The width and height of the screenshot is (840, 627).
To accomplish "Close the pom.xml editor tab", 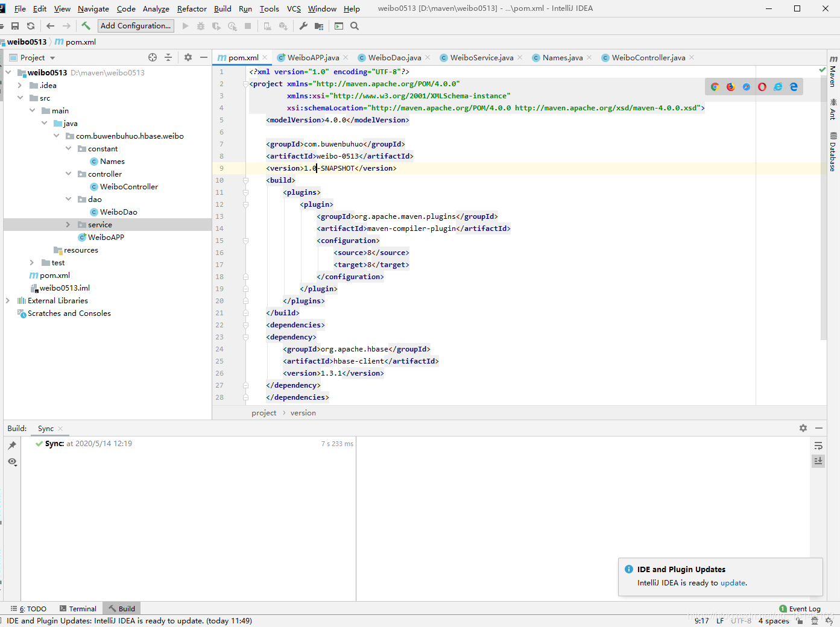I will coord(265,58).
